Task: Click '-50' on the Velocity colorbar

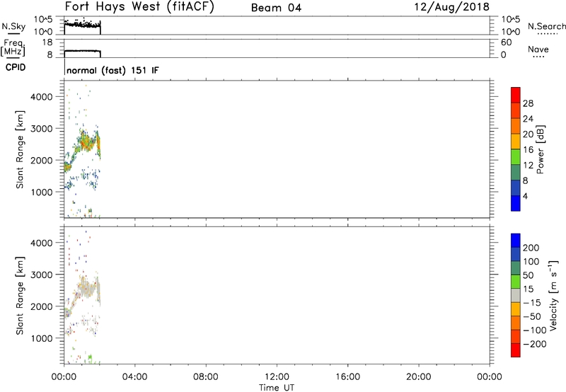Action: click(532, 316)
